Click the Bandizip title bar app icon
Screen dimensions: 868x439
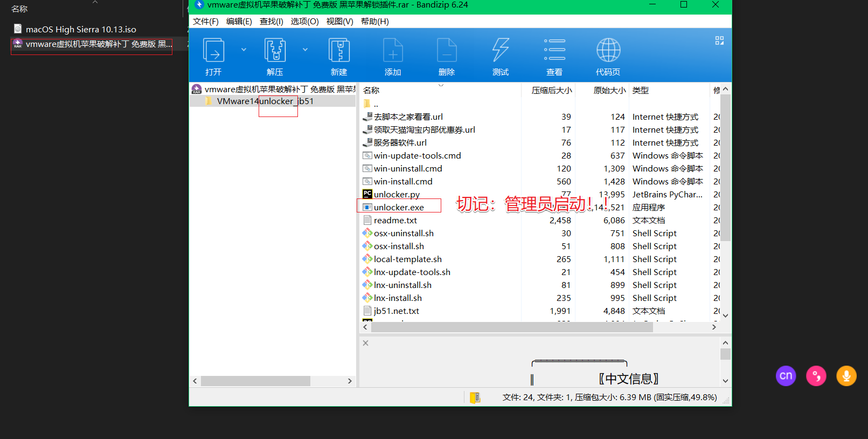point(199,5)
